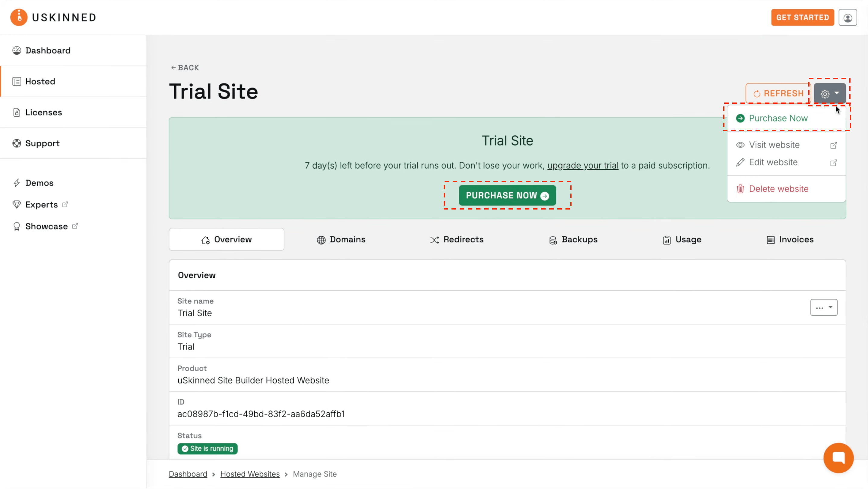Click the Manage Site breadcrumb text
The width and height of the screenshot is (868, 489).
[x=314, y=474]
